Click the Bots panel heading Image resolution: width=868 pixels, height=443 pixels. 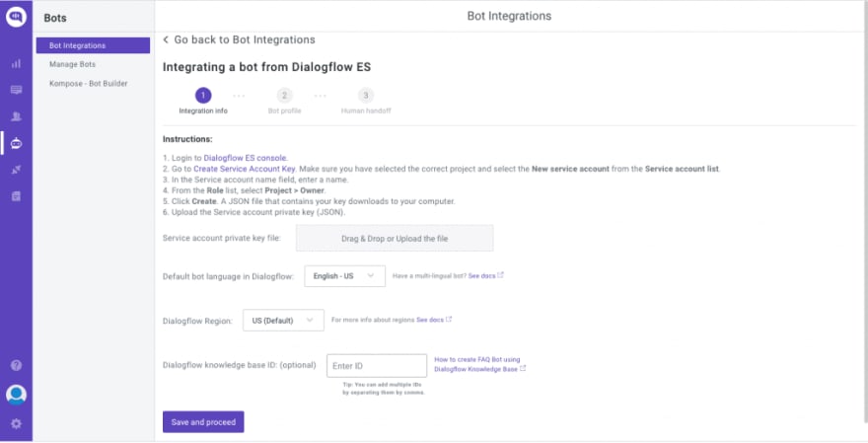55,18
